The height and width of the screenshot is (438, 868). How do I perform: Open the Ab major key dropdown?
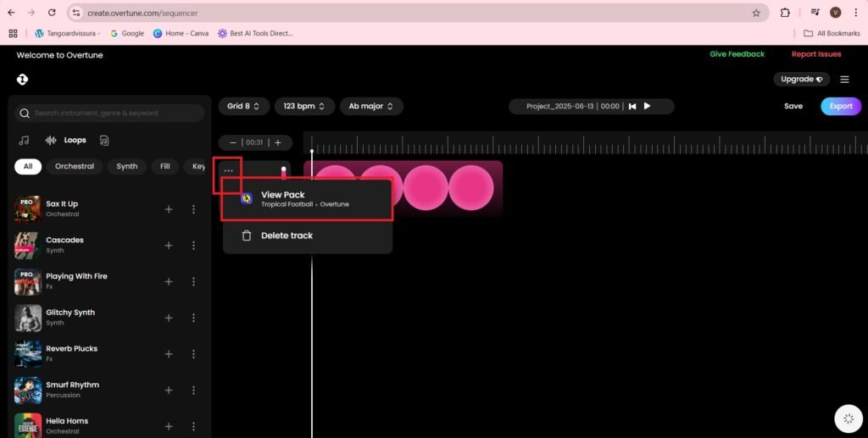(x=371, y=106)
